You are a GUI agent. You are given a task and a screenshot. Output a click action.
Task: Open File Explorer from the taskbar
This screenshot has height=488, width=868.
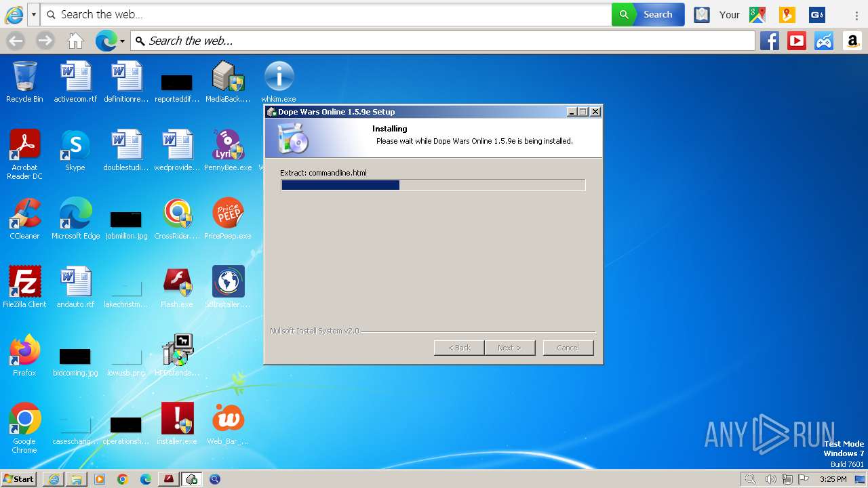pyautogui.click(x=77, y=479)
